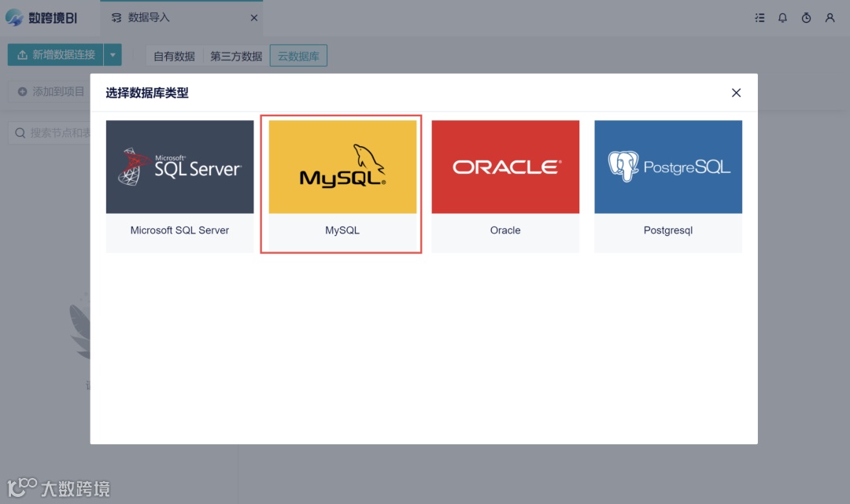850x504 pixels.
Task: Click the Oracle label text
Action: pos(505,230)
